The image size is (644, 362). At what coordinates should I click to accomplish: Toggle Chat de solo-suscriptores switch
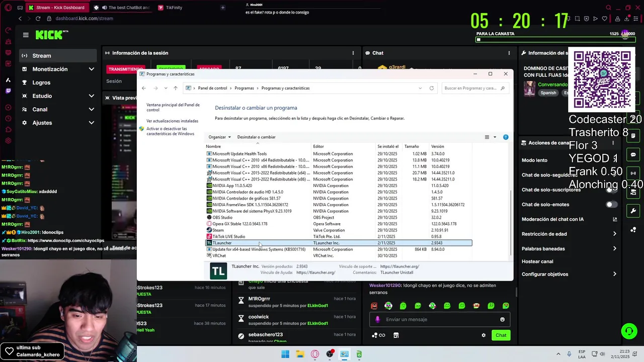click(x=612, y=190)
